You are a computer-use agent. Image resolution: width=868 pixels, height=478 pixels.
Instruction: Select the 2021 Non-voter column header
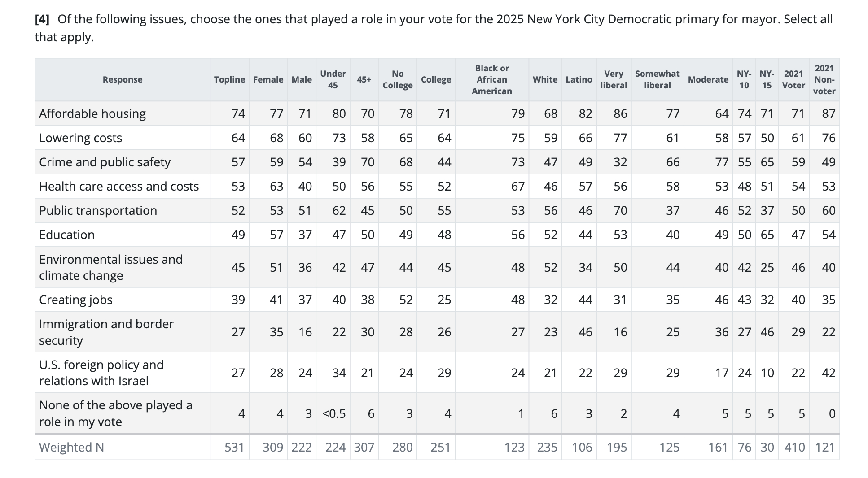pyautogui.click(x=824, y=79)
